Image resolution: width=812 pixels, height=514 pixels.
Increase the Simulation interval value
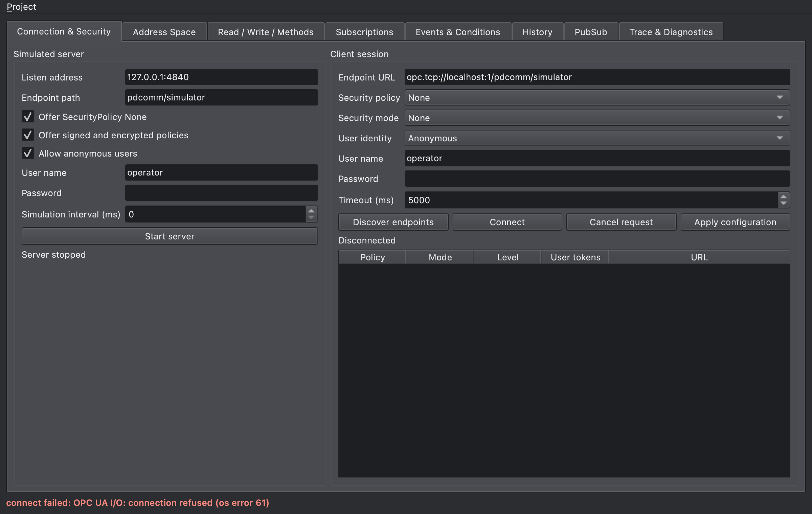point(311,211)
